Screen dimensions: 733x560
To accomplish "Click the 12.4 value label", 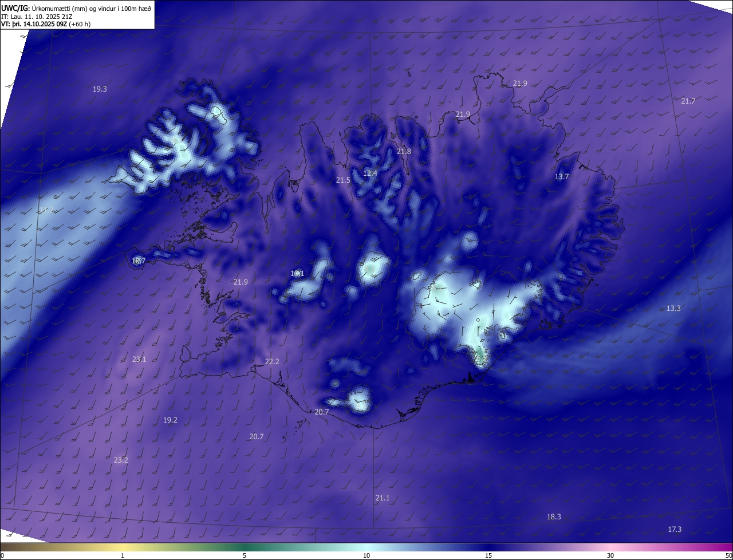I will coord(371,173).
